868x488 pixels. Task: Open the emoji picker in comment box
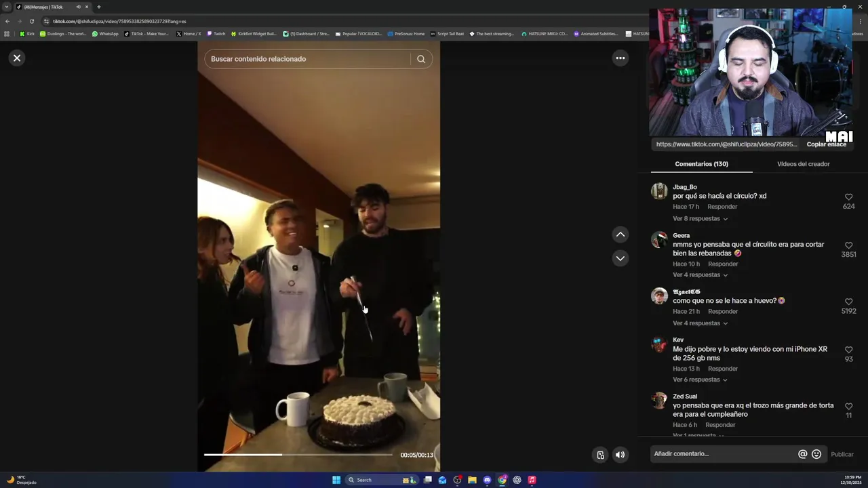tap(816, 454)
